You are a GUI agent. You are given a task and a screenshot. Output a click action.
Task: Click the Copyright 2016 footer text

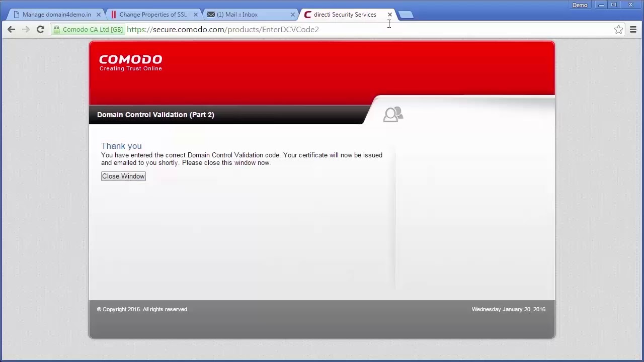tap(142, 309)
